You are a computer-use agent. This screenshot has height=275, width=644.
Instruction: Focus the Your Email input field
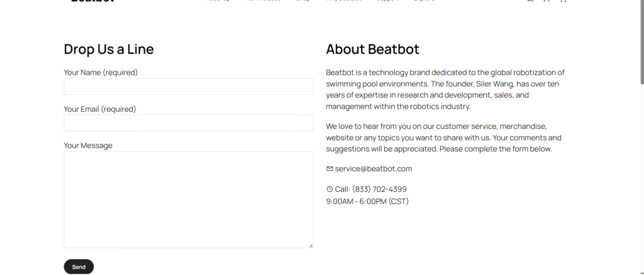click(189, 123)
